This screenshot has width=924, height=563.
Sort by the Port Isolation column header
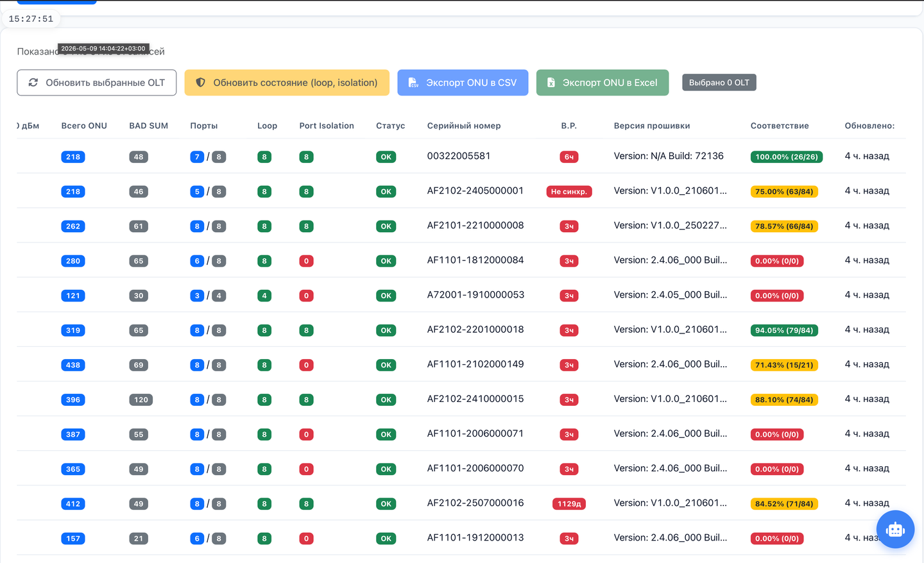[x=327, y=126]
